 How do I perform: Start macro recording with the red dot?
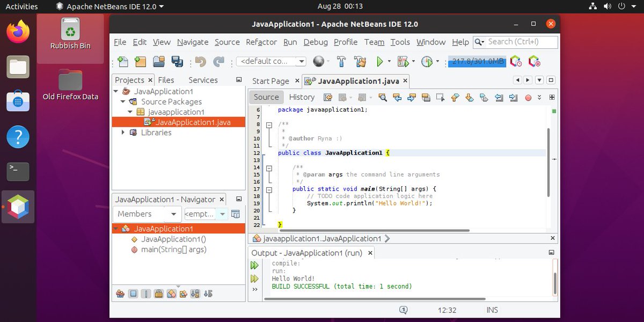click(x=528, y=98)
